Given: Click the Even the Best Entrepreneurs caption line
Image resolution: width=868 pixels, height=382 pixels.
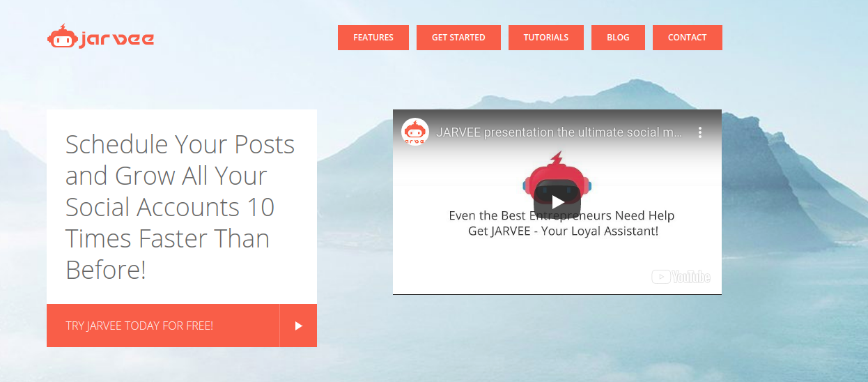Looking at the screenshot, I should click(x=561, y=215).
